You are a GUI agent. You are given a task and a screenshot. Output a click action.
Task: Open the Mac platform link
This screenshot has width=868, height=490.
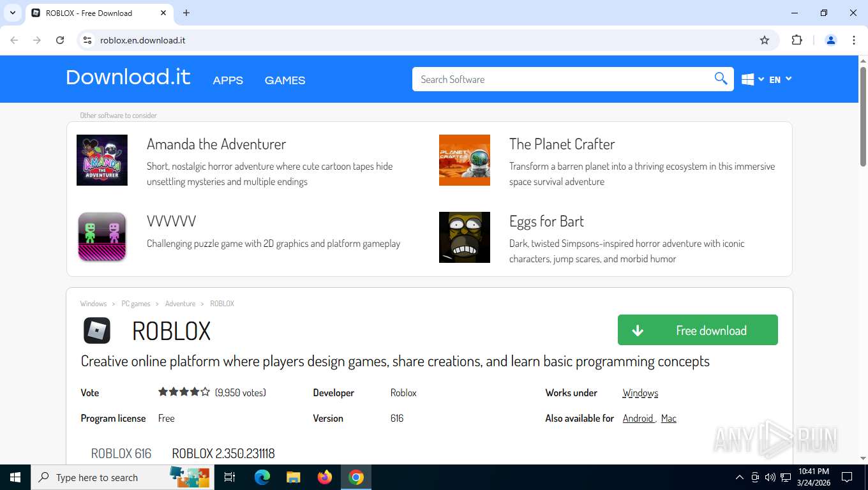tap(668, 419)
